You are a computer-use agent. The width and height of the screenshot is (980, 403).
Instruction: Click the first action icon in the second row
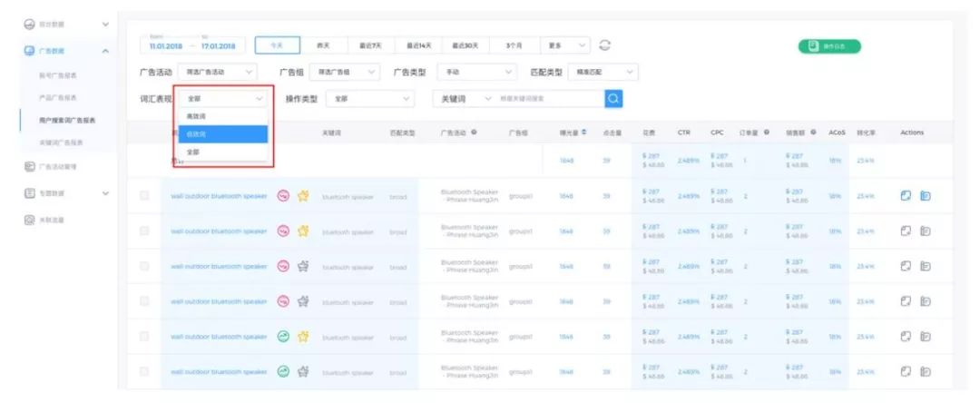tap(906, 231)
